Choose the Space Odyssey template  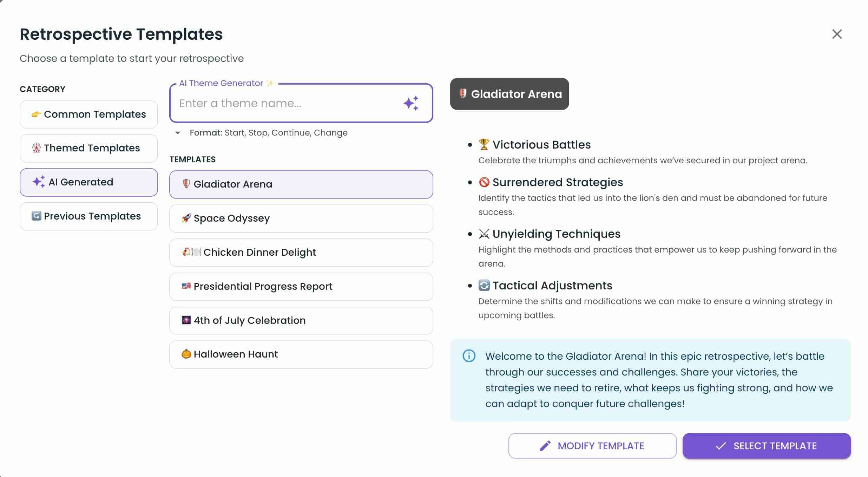[301, 218]
